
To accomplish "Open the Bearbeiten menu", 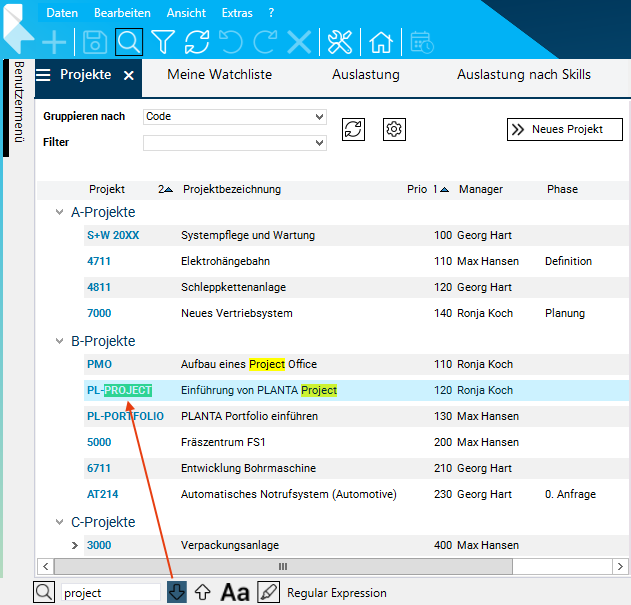I will coord(122,13).
